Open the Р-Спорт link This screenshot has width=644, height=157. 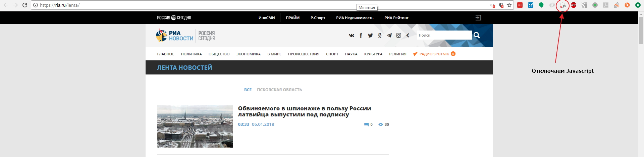[x=318, y=18]
